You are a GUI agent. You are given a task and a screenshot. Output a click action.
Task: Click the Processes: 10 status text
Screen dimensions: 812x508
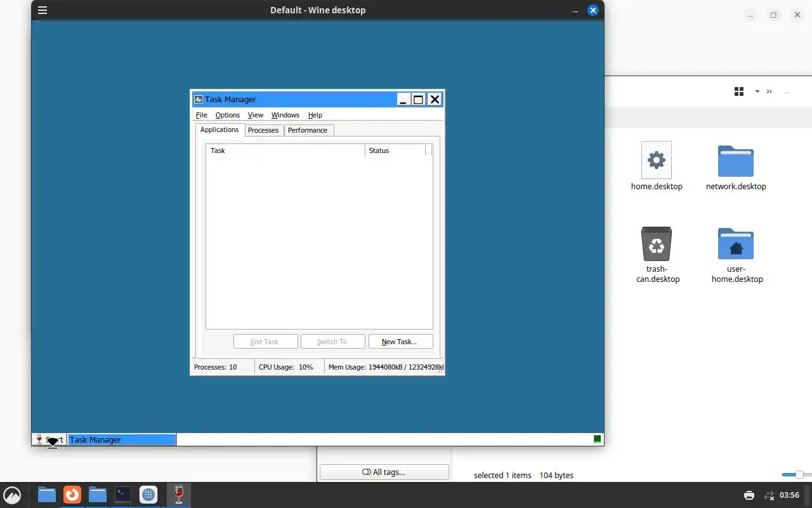pos(216,367)
